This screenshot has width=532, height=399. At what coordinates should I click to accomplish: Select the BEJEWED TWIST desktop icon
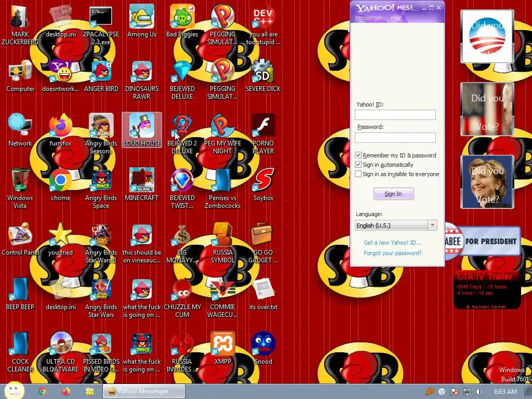click(x=182, y=189)
